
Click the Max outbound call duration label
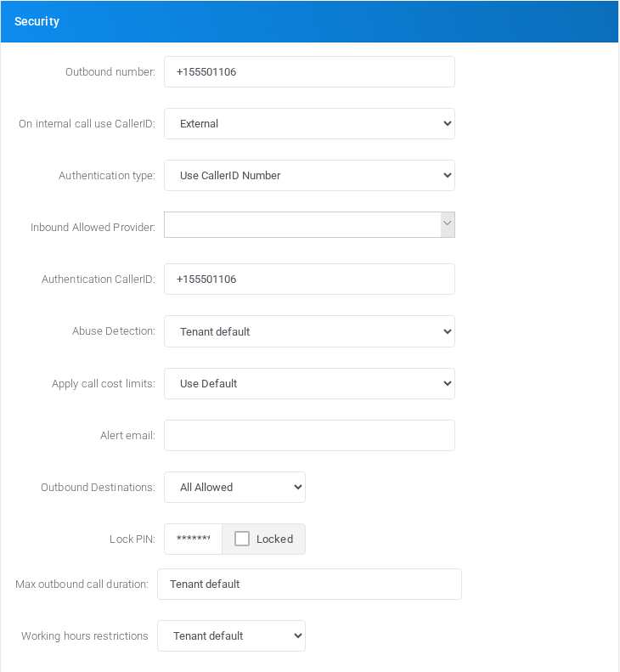pos(82,584)
